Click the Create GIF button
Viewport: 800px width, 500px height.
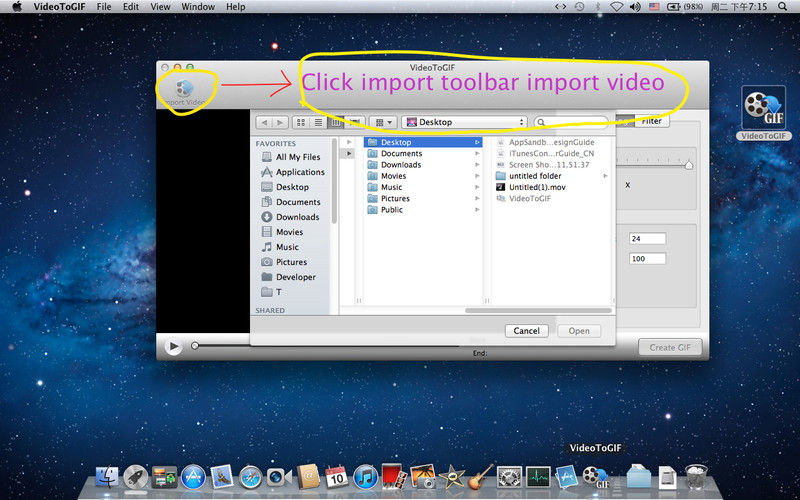670,347
